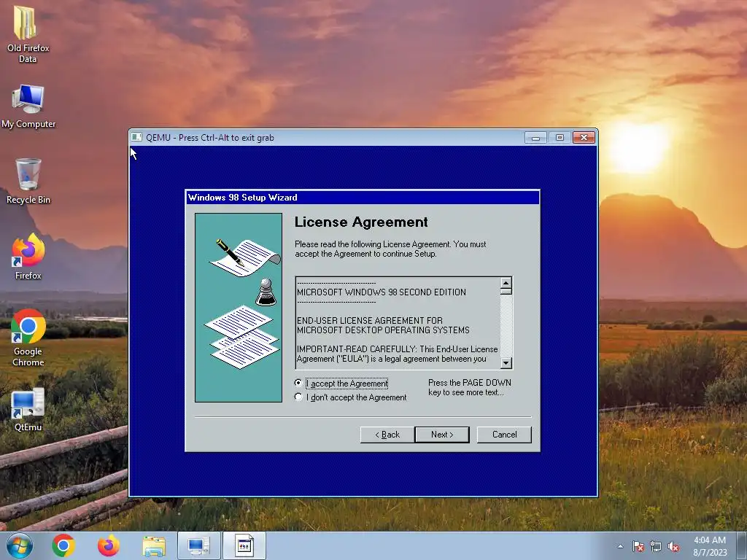The image size is (747, 560).
Task: Click the license text scroll down arrow
Action: (x=506, y=363)
